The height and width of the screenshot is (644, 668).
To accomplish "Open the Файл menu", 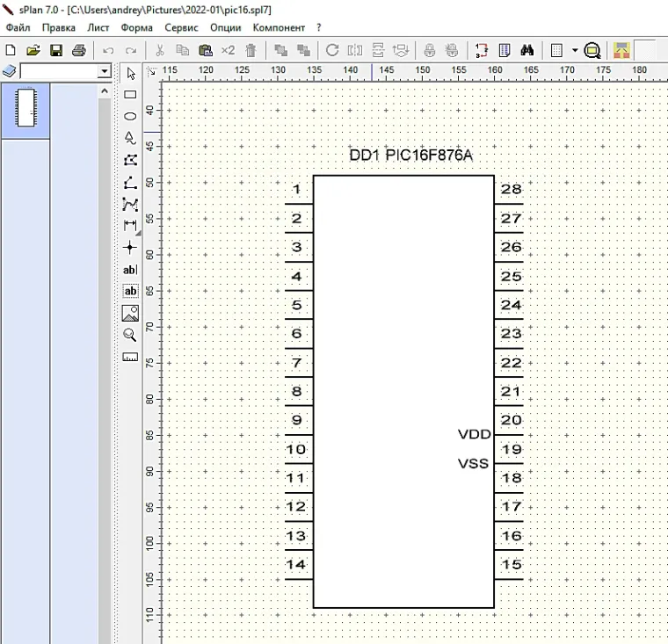I will pyautogui.click(x=18, y=27).
